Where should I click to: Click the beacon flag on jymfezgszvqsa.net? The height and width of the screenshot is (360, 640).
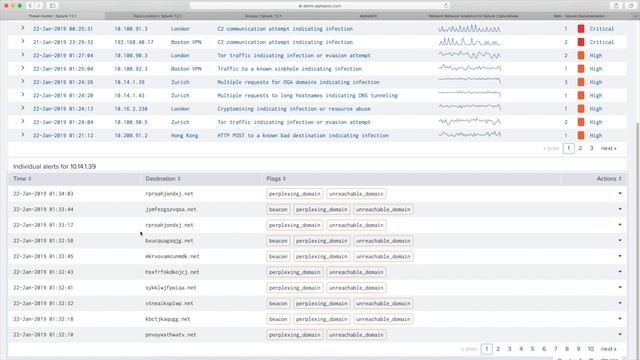tap(278, 209)
